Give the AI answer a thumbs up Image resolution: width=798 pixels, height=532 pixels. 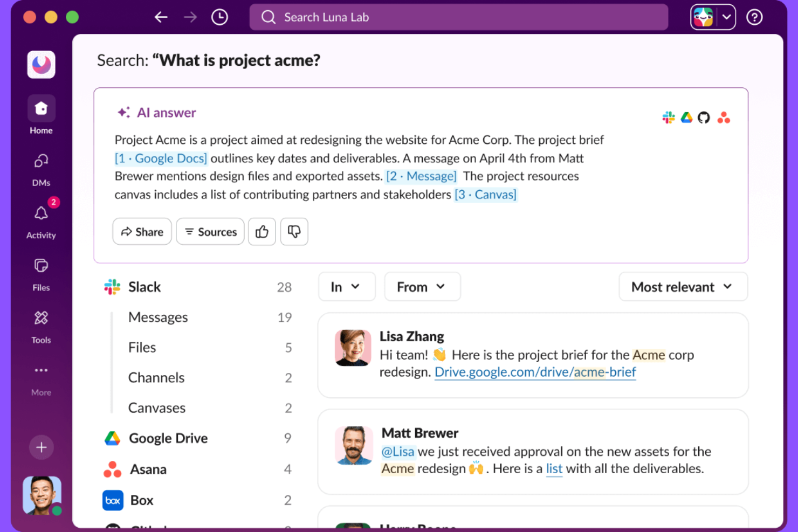(262, 231)
